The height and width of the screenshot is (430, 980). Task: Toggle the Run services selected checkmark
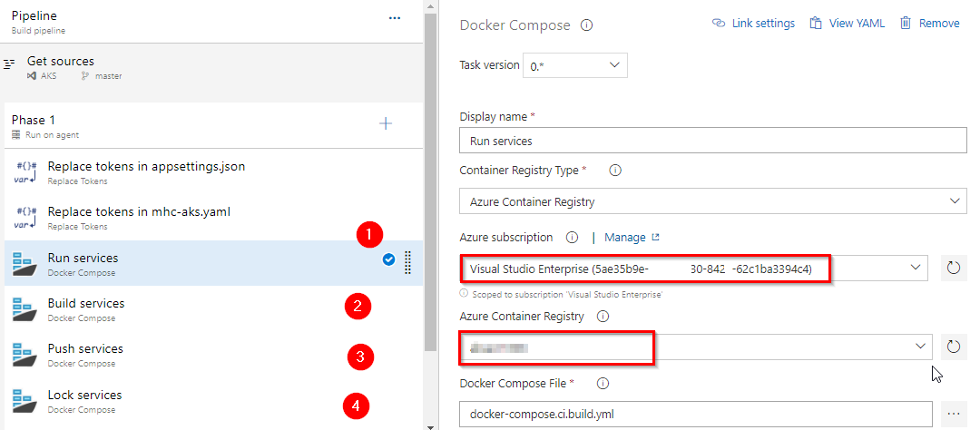click(388, 259)
